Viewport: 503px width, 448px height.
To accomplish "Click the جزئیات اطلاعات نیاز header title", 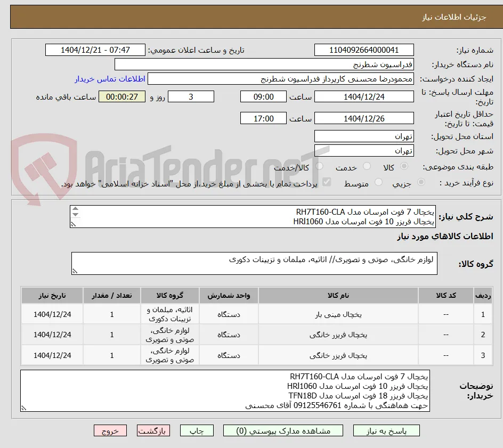I will point(454,17).
